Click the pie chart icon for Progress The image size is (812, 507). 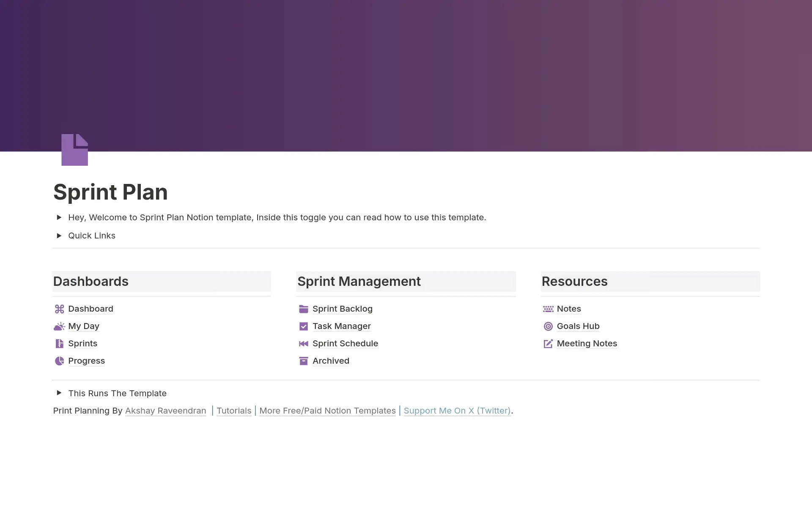(x=59, y=361)
